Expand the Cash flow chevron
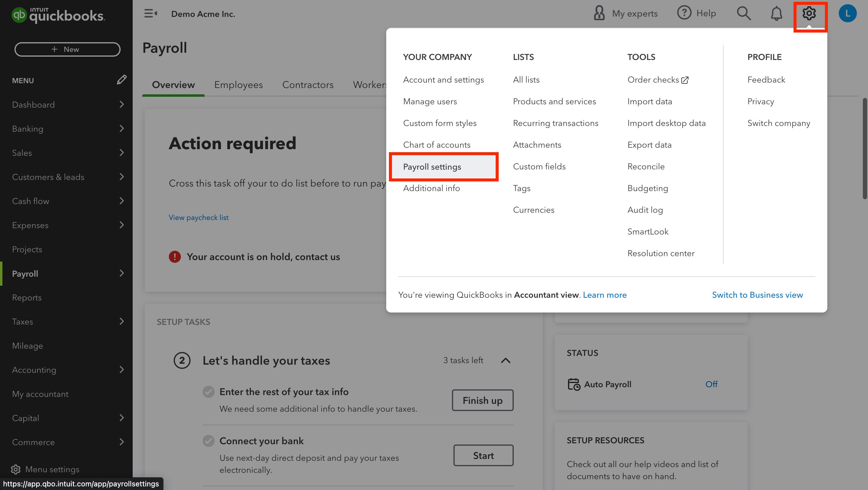The height and width of the screenshot is (490, 868). point(122,201)
